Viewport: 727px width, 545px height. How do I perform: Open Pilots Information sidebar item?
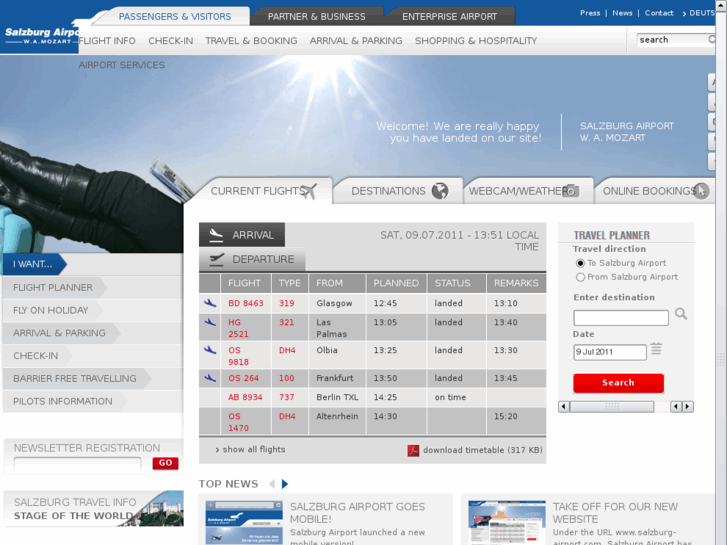click(63, 401)
